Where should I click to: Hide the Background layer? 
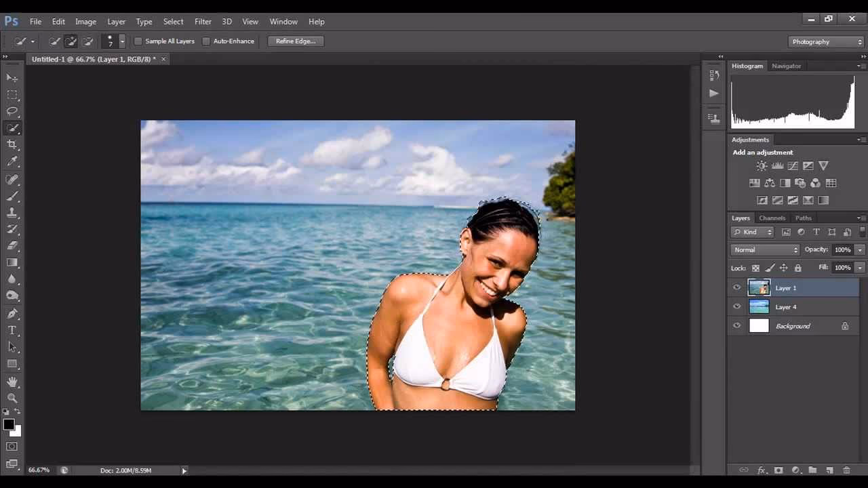pos(736,325)
